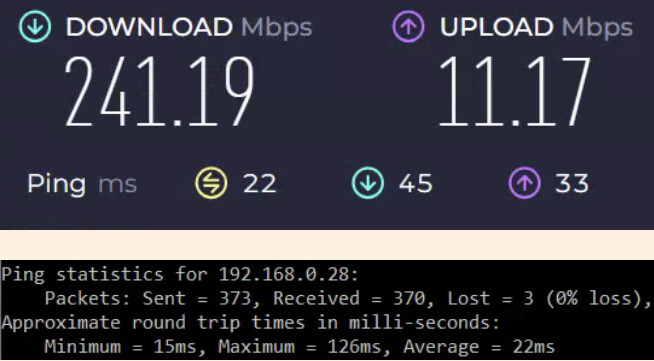Click the idle ping value 22
This screenshot has height=361, width=654.
[x=259, y=184]
